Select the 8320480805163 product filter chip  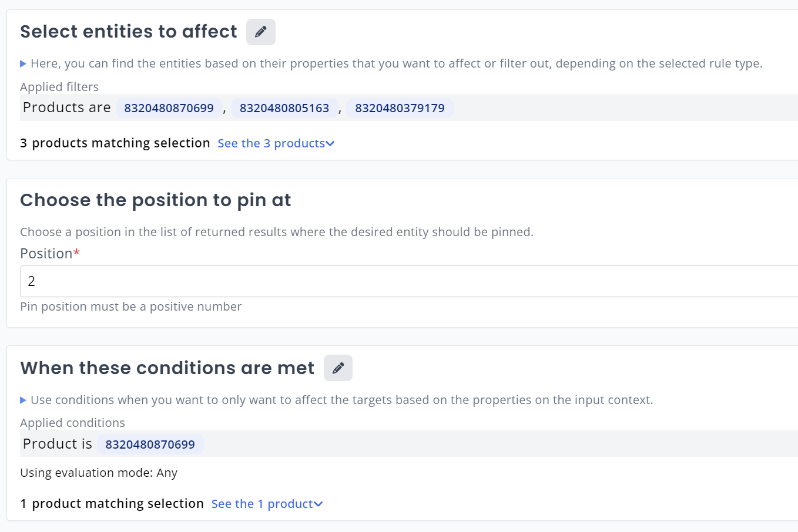pos(284,108)
